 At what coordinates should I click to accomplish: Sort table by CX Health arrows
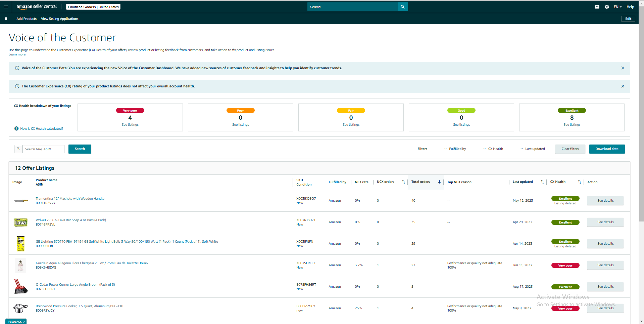[579, 182]
